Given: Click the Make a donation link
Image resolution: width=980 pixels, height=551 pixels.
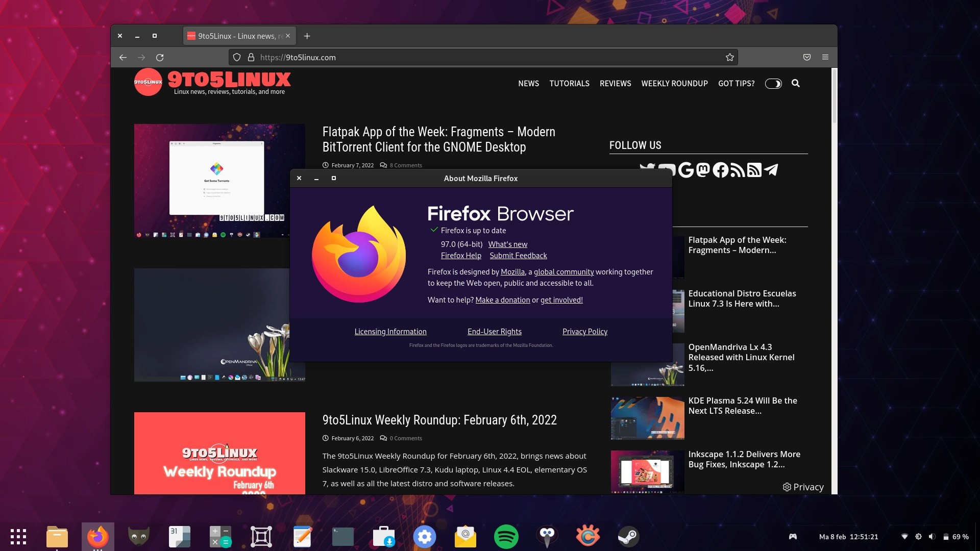Looking at the screenshot, I should coord(502,298).
